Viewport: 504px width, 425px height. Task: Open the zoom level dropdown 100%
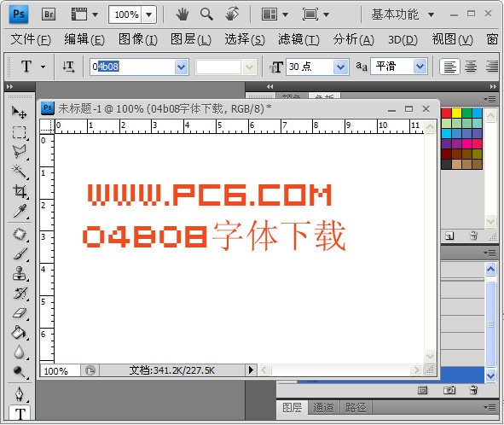click(148, 15)
